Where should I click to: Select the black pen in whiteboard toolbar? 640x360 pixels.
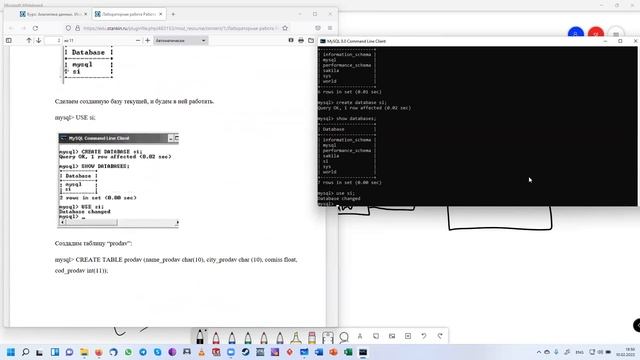(200, 337)
